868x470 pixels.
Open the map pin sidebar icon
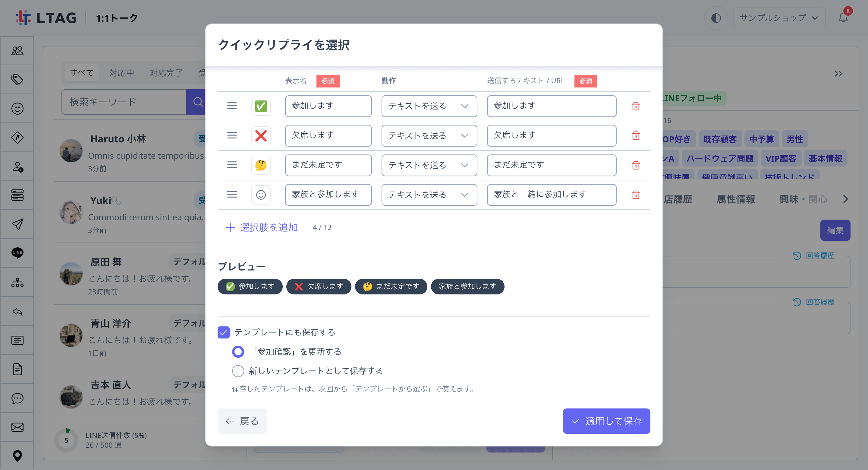point(17,456)
